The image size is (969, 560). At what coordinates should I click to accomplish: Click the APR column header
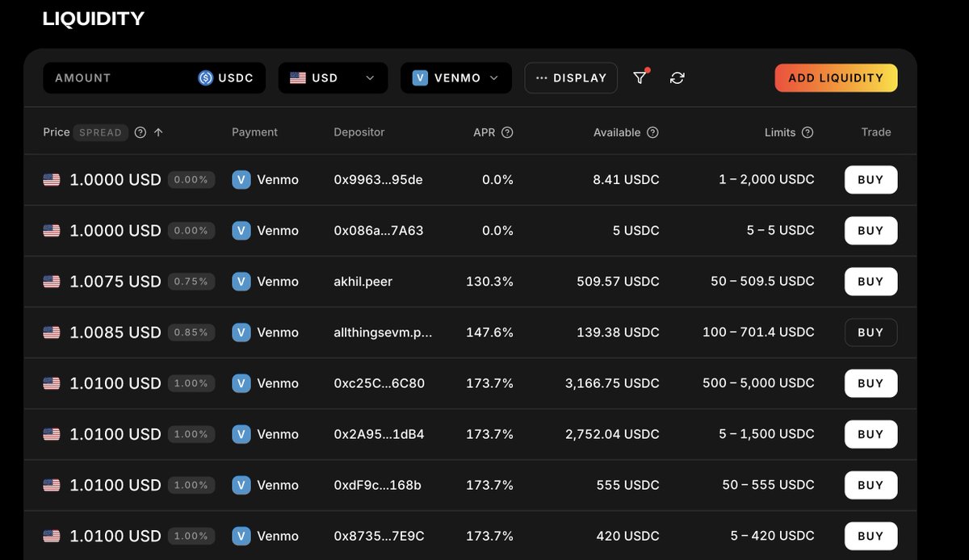coord(484,132)
